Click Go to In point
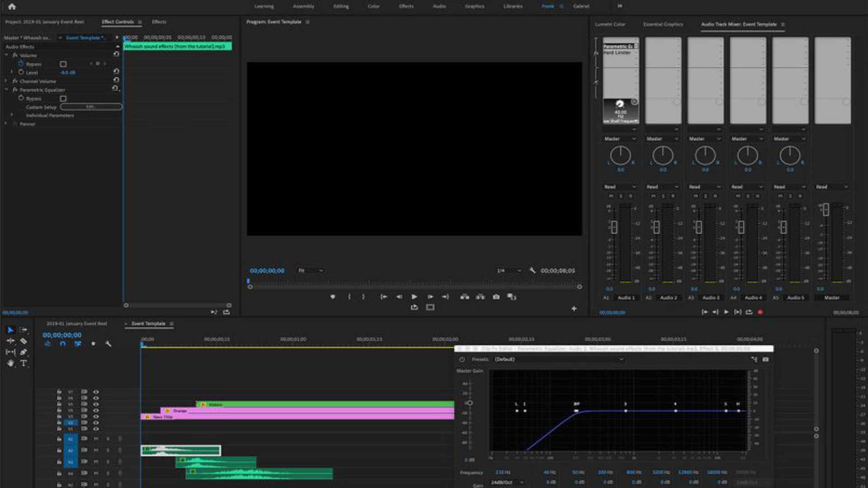The height and width of the screenshot is (488, 868). click(x=384, y=297)
